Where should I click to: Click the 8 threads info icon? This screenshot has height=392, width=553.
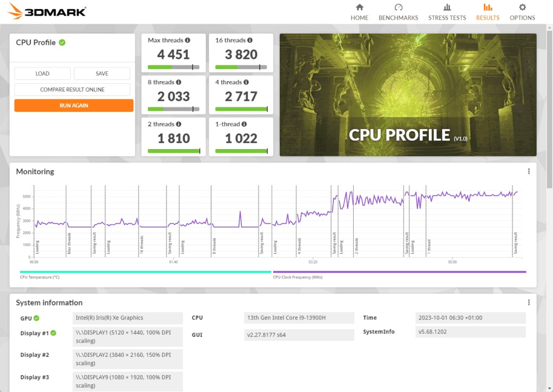(179, 83)
